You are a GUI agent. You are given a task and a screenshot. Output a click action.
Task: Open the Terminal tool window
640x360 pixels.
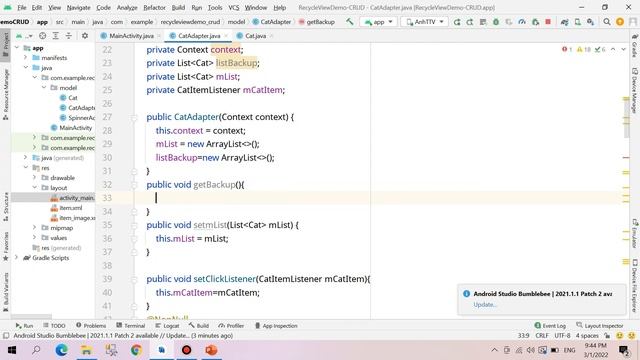131,326
